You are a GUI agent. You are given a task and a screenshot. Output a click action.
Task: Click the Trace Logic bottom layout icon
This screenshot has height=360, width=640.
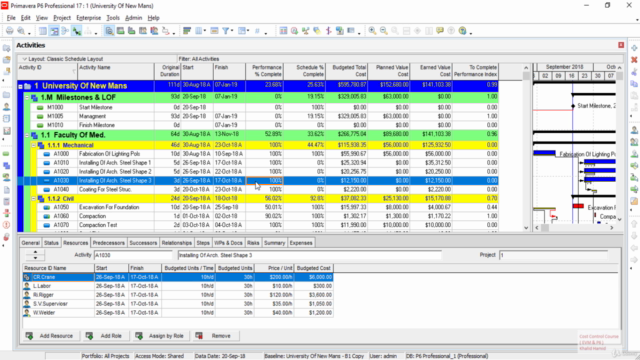pyautogui.click(x=166, y=31)
